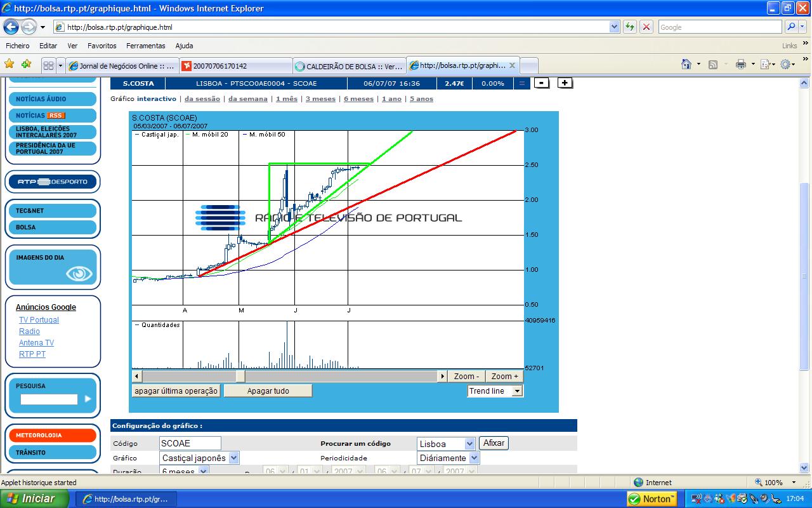Open the Ficheiro menu
This screenshot has height=508, width=812.
pyautogui.click(x=18, y=46)
